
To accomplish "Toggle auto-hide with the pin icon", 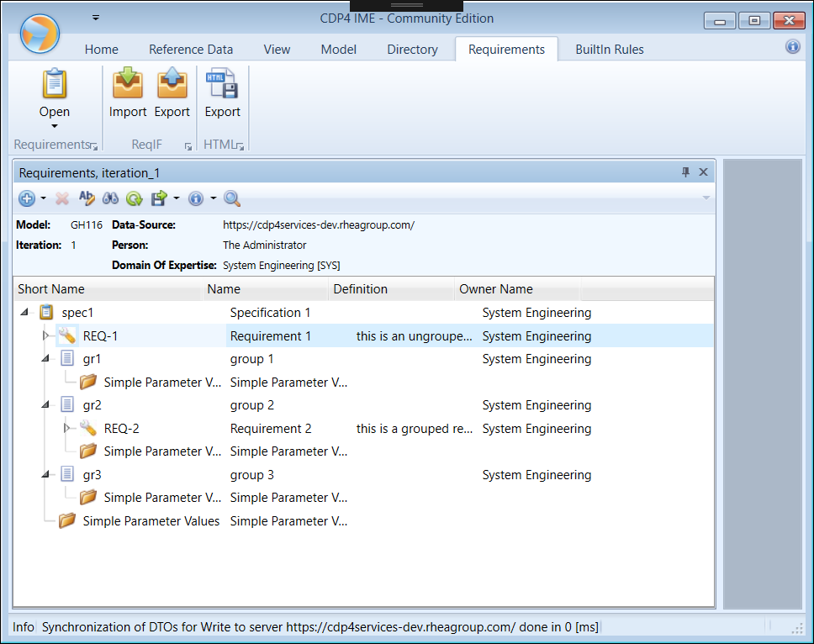I will [x=684, y=172].
